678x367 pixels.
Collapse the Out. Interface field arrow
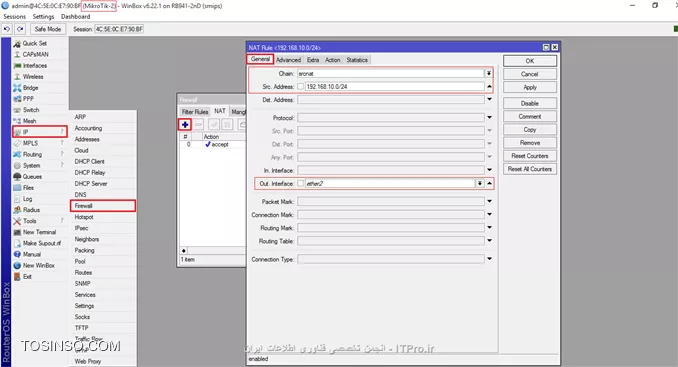click(489, 184)
